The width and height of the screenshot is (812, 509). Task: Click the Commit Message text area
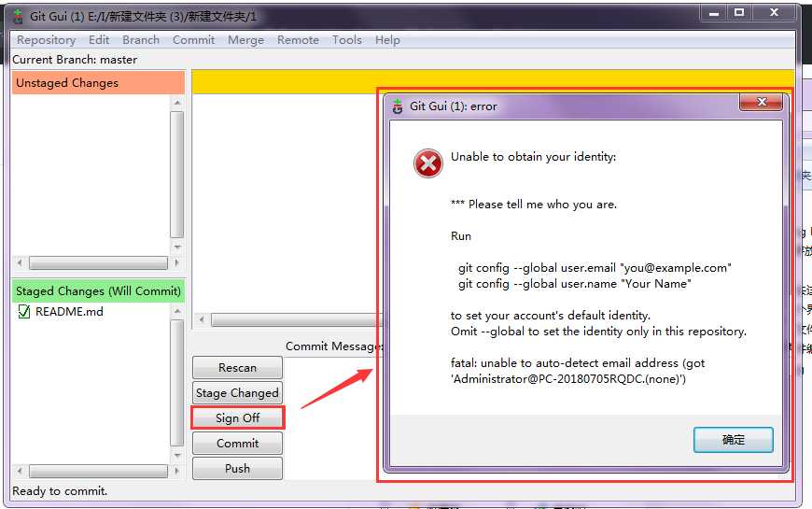point(330,418)
